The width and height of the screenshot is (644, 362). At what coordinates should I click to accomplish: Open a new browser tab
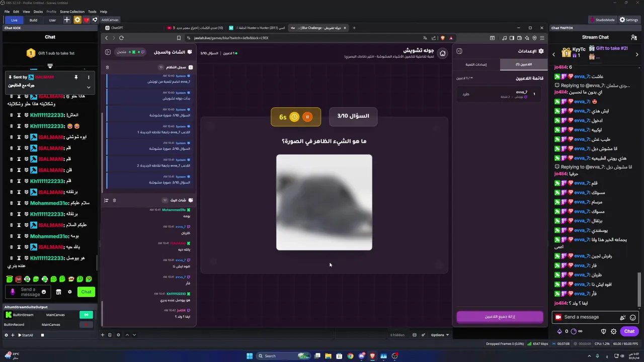click(x=354, y=28)
